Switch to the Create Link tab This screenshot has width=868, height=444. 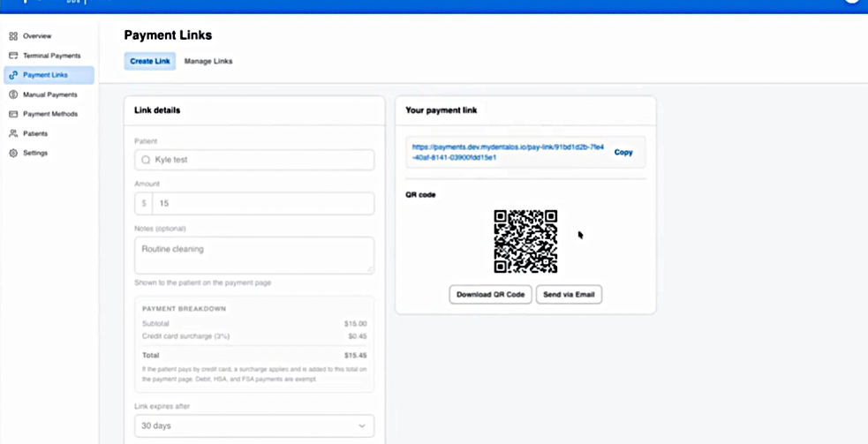149,62
